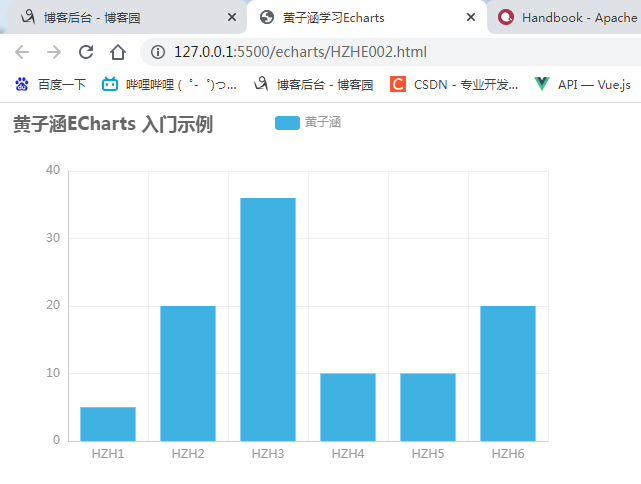Click the y-axis value 40

click(x=53, y=170)
